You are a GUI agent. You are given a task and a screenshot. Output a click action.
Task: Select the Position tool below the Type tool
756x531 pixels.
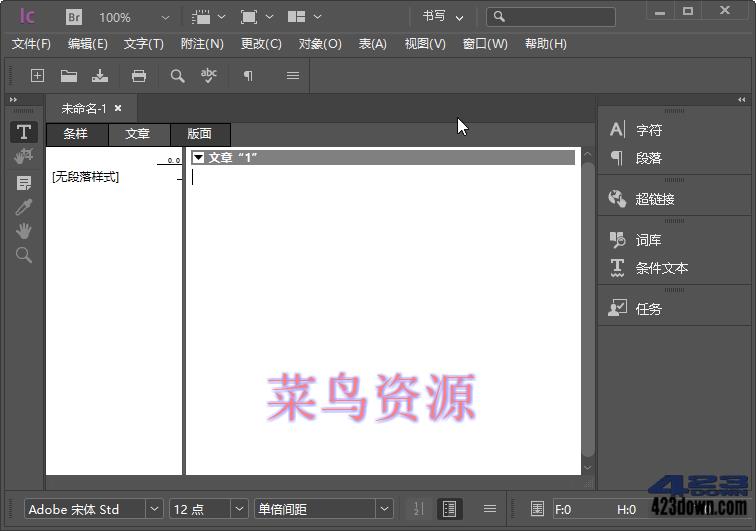tap(24, 156)
